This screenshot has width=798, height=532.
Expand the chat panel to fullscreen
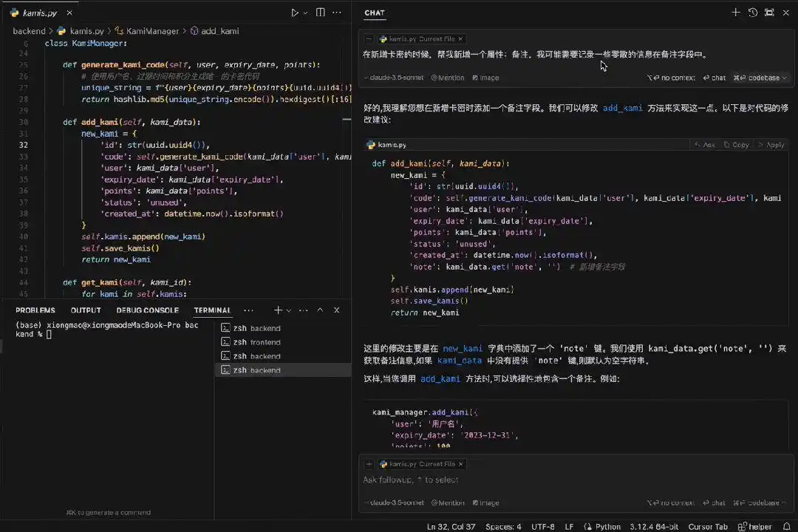(x=768, y=13)
